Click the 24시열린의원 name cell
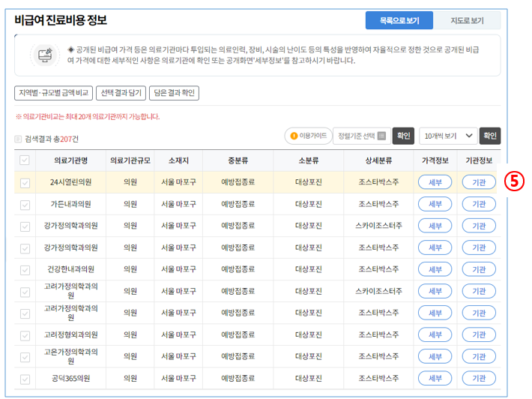The image size is (532, 399). 70,182
